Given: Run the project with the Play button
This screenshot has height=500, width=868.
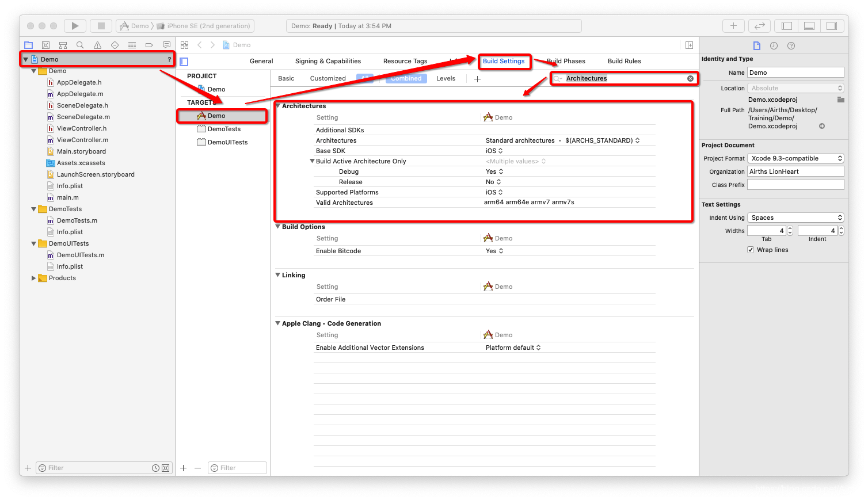Looking at the screenshot, I should click(75, 26).
